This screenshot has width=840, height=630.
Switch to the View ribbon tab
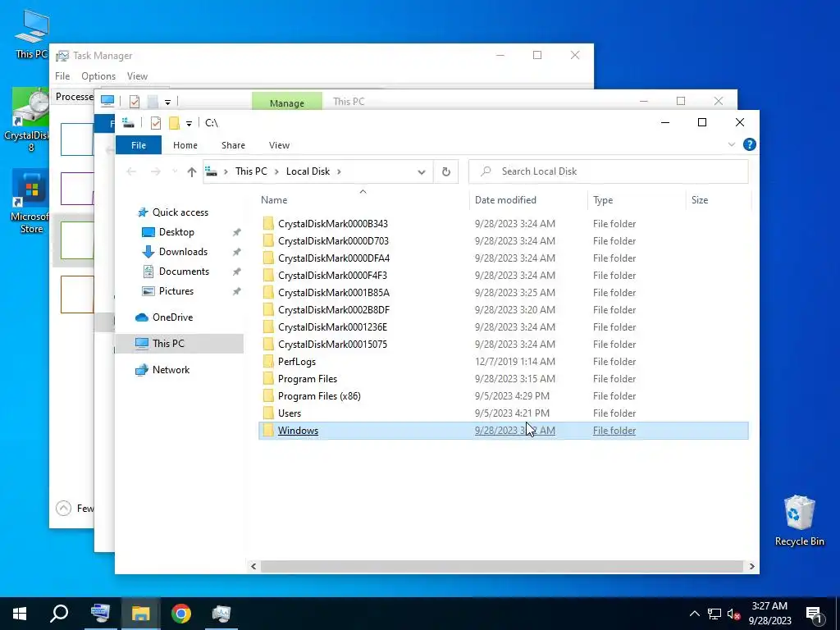click(x=279, y=145)
